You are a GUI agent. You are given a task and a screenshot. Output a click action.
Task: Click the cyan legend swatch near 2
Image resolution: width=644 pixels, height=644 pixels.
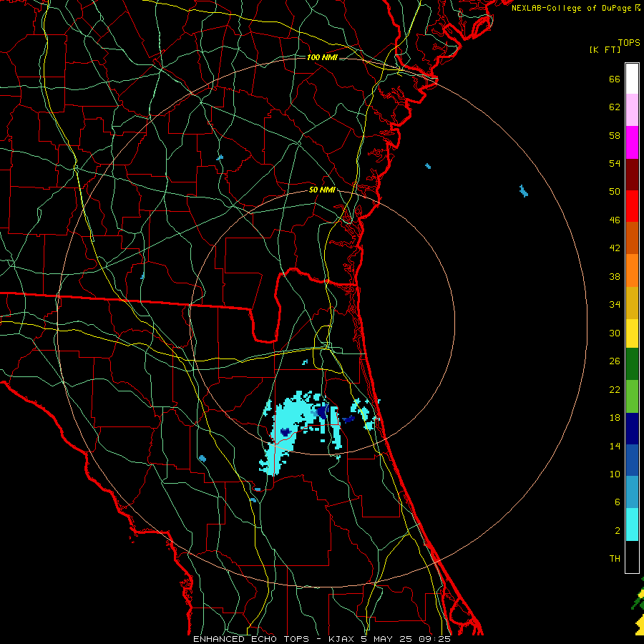(632, 525)
